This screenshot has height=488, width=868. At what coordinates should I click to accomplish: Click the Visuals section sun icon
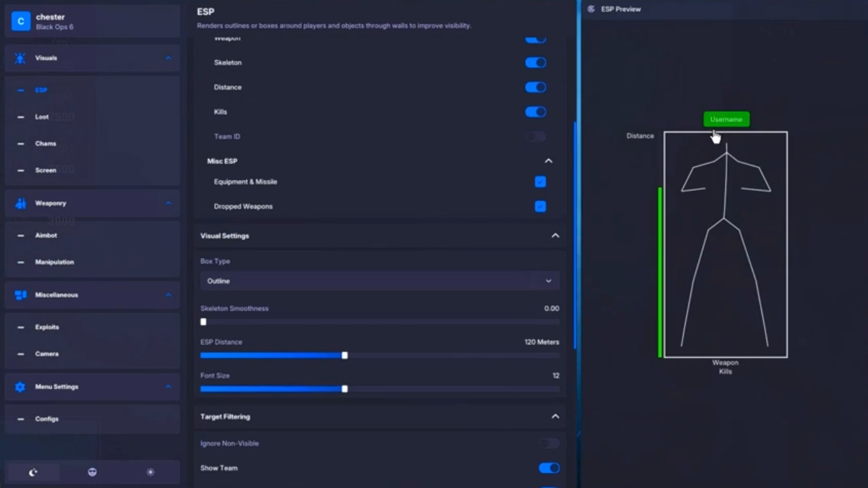[20, 58]
